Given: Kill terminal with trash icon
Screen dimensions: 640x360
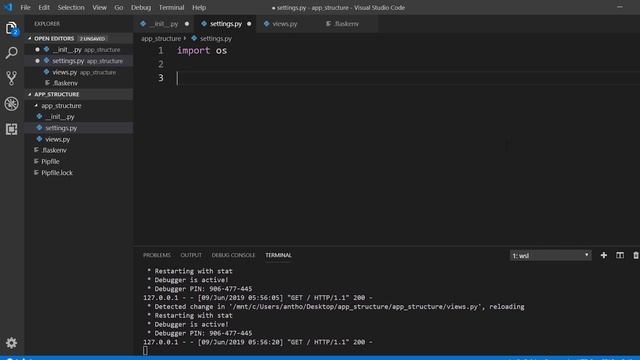Looking at the screenshot, I should pyautogui.click(x=636, y=256).
